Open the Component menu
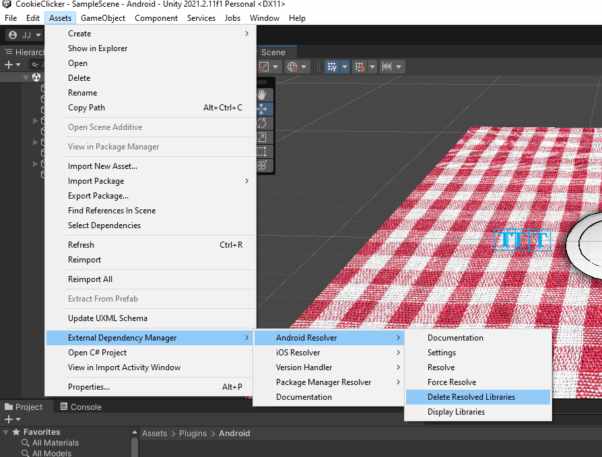The width and height of the screenshot is (602, 457). point(156,18)
